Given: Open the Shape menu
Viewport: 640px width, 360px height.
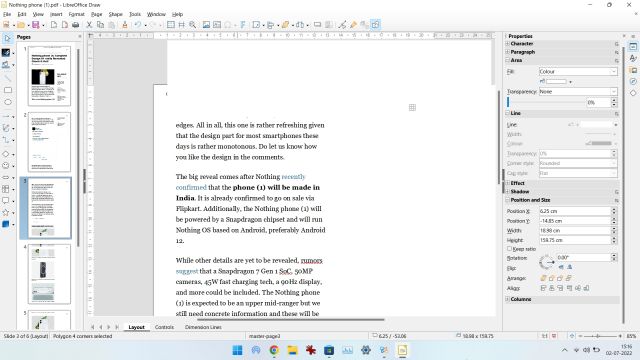Looking at the screenshot, I should (x=116, y=14).
